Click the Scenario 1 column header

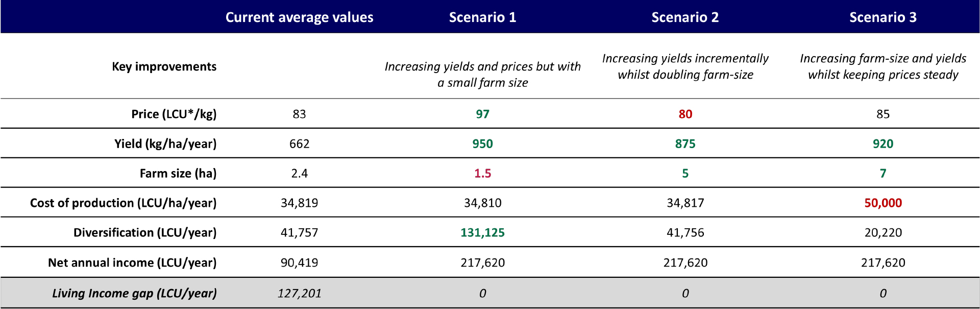482,17
